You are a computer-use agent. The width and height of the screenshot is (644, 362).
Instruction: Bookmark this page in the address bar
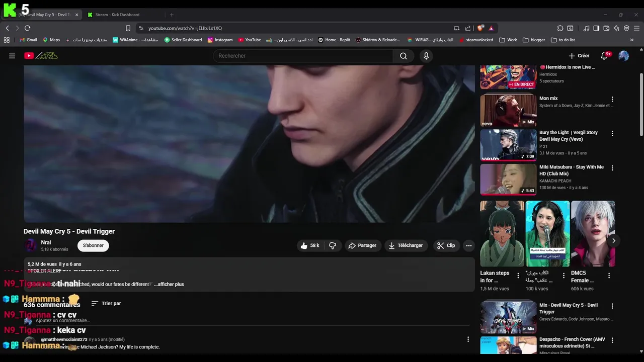pyautogui.click(x=128, y=28)
